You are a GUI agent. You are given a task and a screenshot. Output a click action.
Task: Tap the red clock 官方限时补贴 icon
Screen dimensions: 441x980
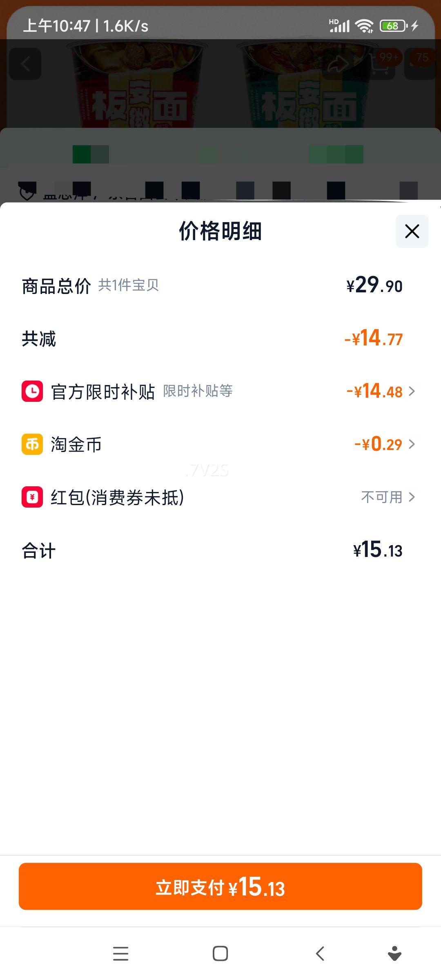tap(32, 391)
